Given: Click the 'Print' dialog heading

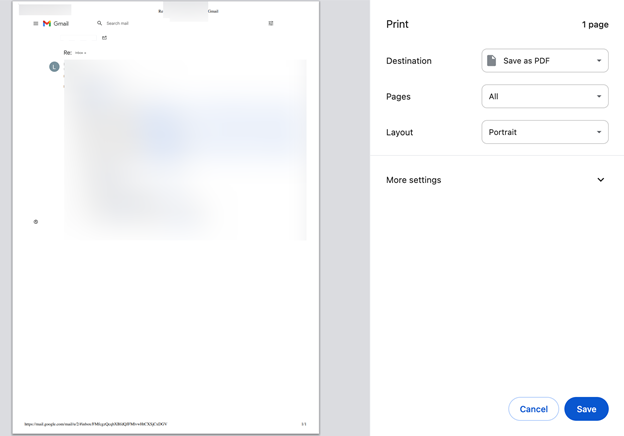Looking at the screenshot, I should click(x=397, y=24).
